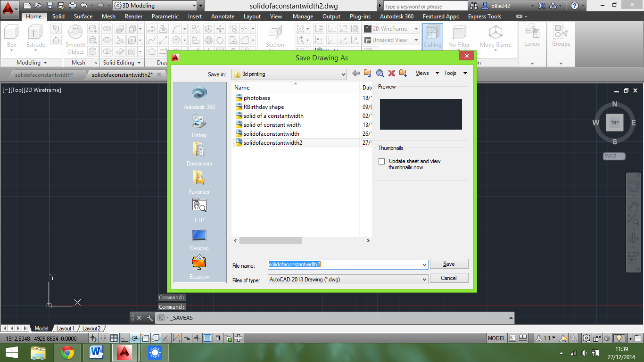Switch to the Solid ribbon tab

click(58, 16)
